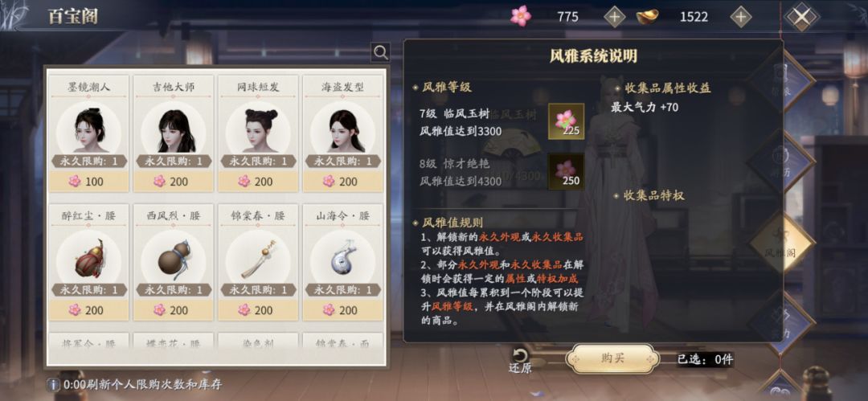Select the 西风烈·腰 brown gourd item
The height and width of the screenshot is (401, 868).
[174, 262]
